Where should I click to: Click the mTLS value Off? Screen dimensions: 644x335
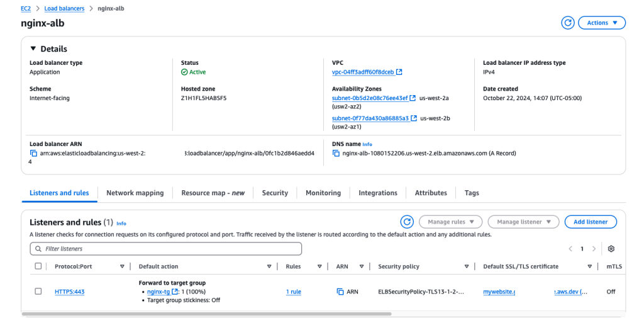coord(611,292)
